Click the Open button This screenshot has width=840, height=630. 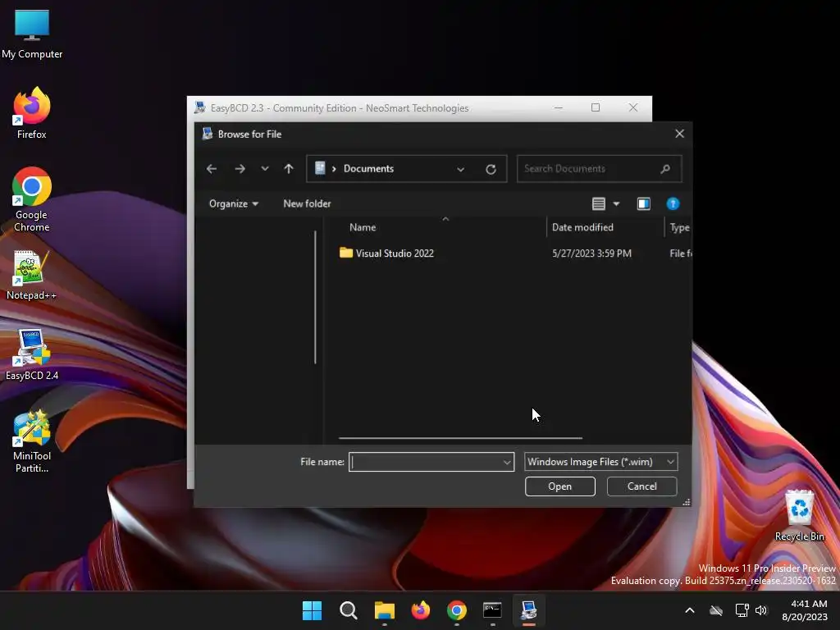click(x=559, y=486)
